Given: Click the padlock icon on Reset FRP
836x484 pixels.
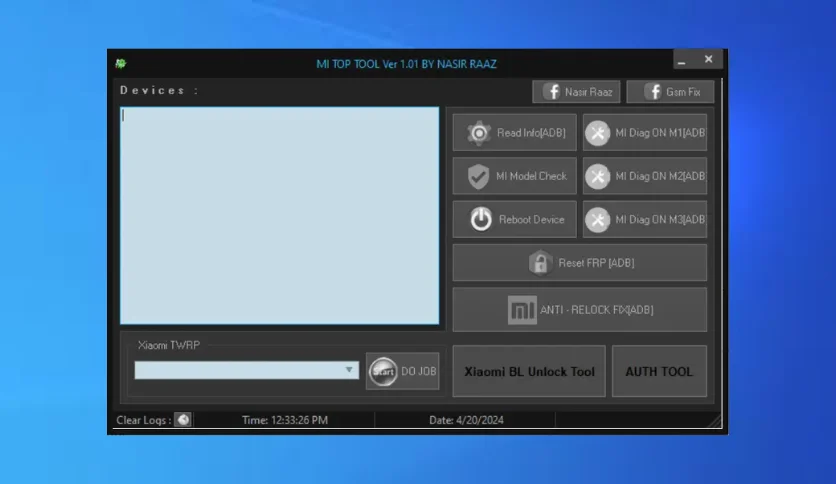Looking at the screenshot, I should pyautogui.click(x=540, y=262).
